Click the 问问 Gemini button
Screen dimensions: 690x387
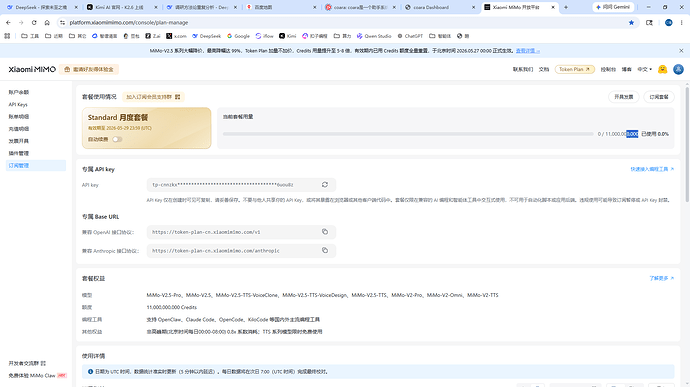[x=613, y=7]
